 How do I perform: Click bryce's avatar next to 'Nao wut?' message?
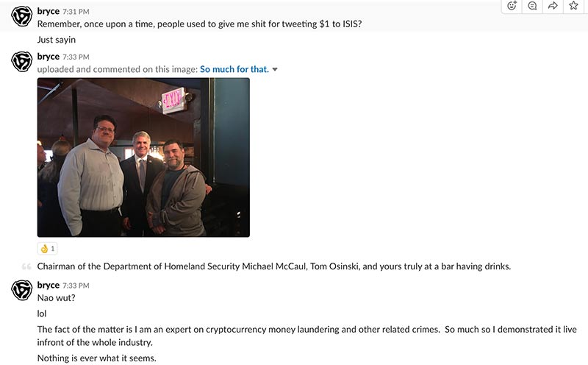pyautogui.click(x=22, y=290)
